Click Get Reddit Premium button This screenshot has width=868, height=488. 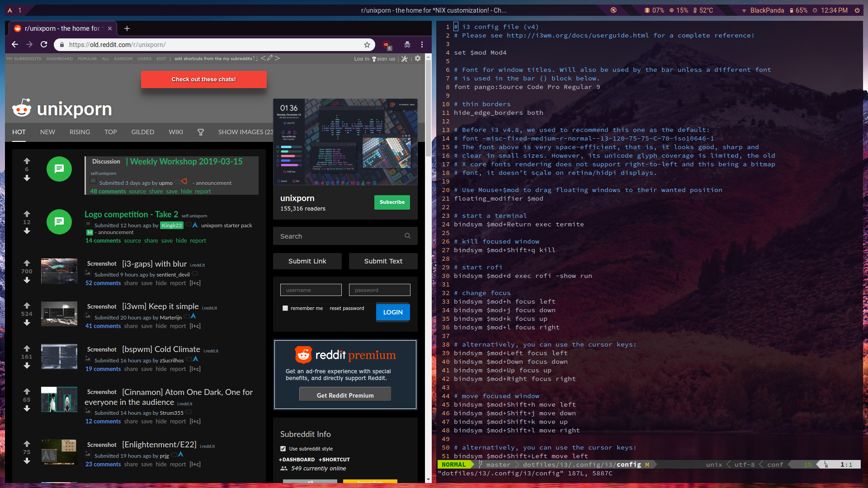click(x=345, y=395)
